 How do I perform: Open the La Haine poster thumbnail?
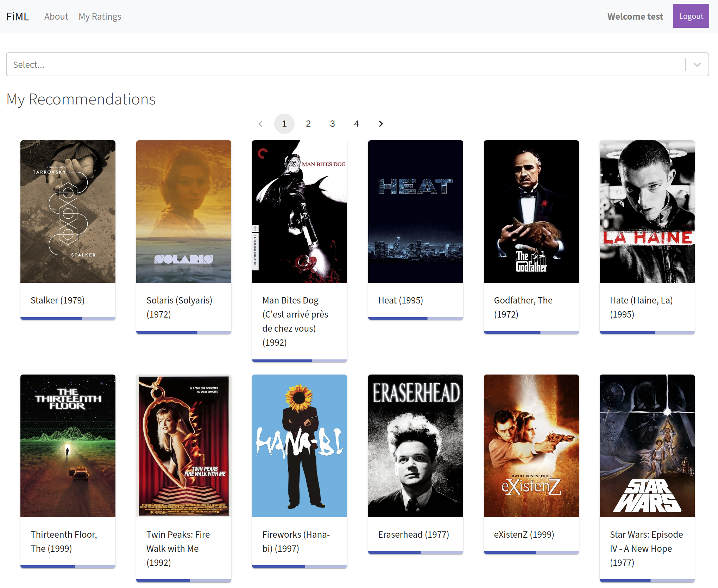click(647, 211)
